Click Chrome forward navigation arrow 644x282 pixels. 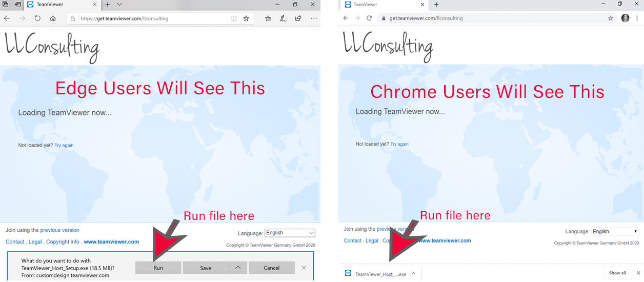(x=357, y=18)
